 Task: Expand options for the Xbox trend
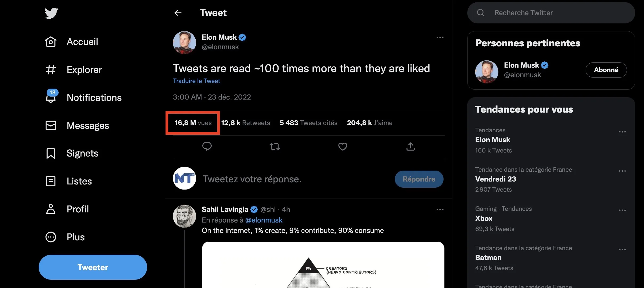[622, 210]
